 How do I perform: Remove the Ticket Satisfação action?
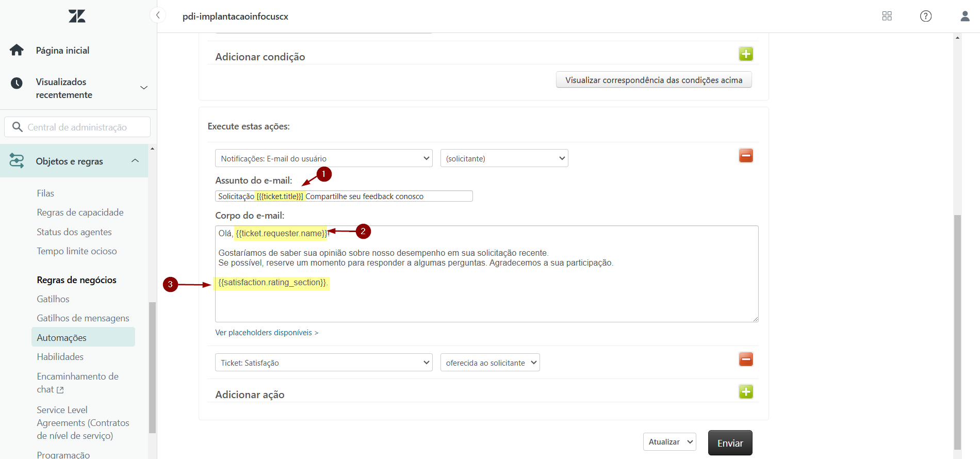(x=745, y=359)
